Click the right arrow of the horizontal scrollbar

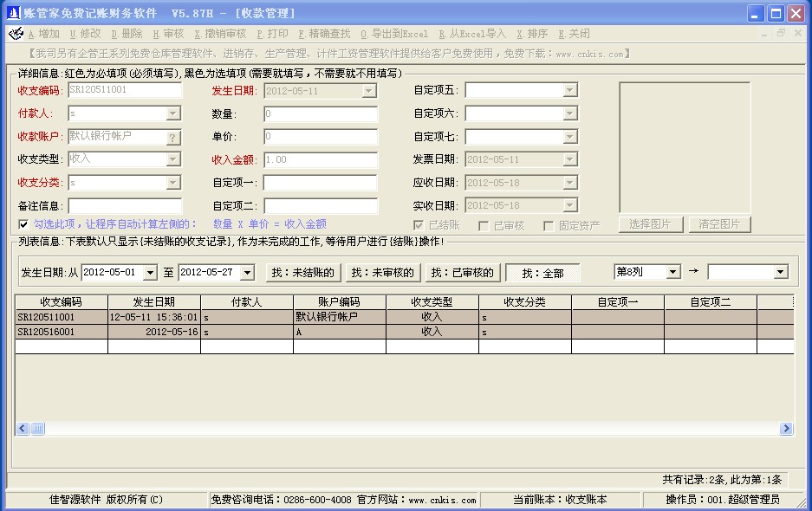point(786,429)
